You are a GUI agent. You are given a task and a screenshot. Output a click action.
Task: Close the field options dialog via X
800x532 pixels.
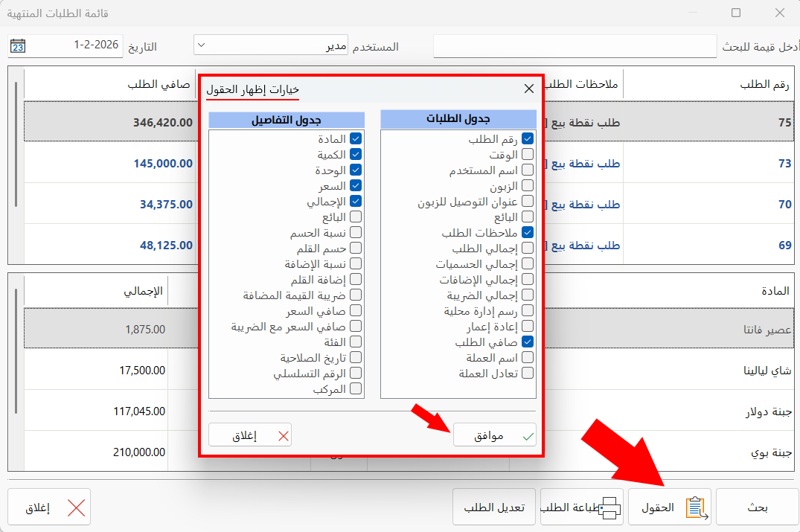(528, 89)
